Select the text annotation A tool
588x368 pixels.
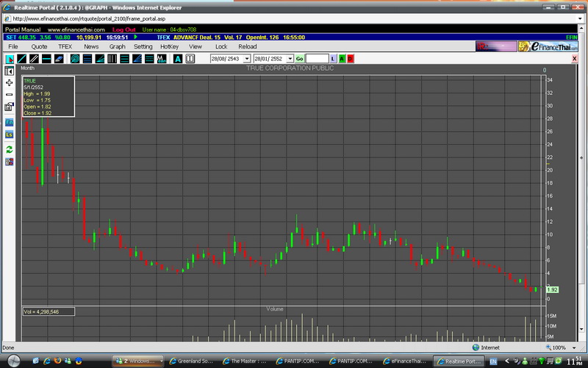178,59
